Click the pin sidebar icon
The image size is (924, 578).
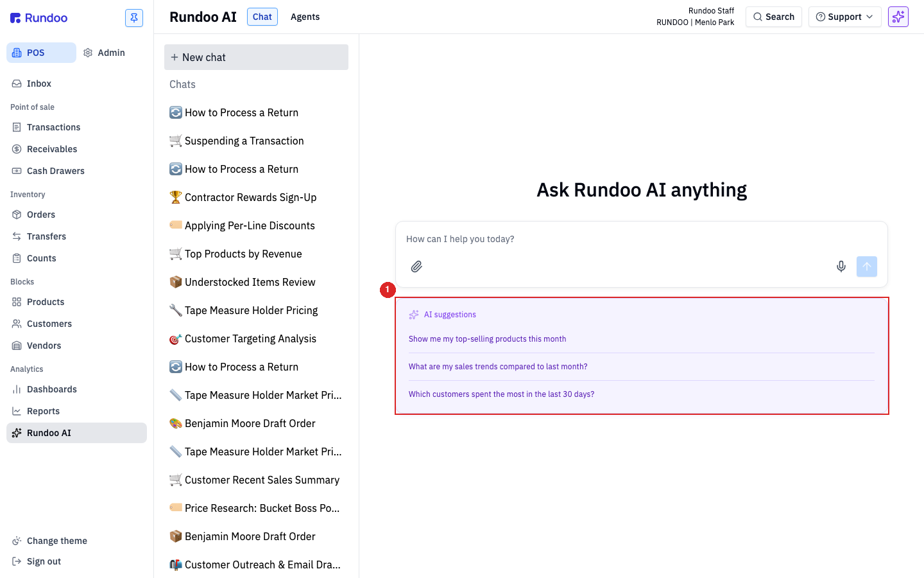tap(134, 18)
